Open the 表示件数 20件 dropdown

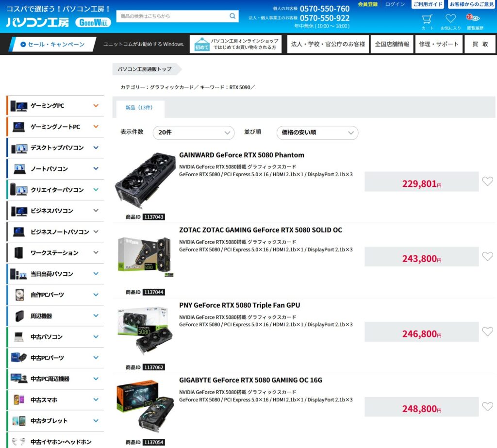(x=193, y=133)
